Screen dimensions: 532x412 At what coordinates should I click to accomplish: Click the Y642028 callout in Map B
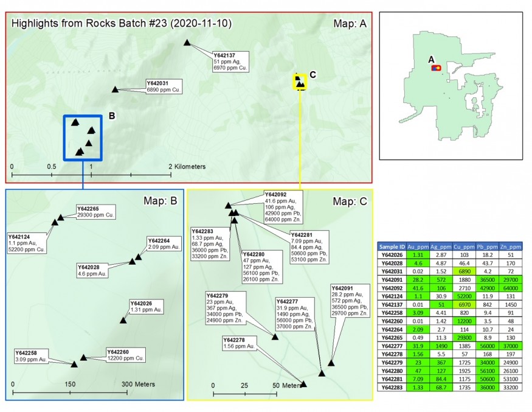(92, 270)
